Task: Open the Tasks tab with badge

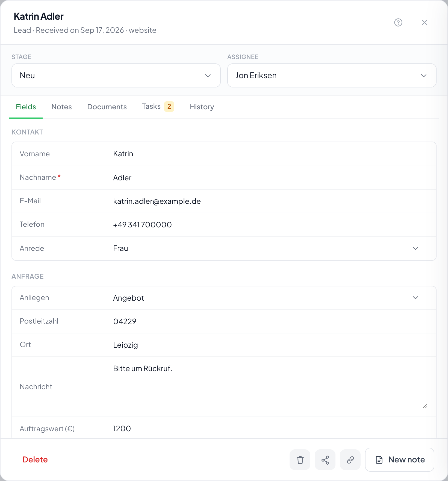Action: (x=158, y=107)
